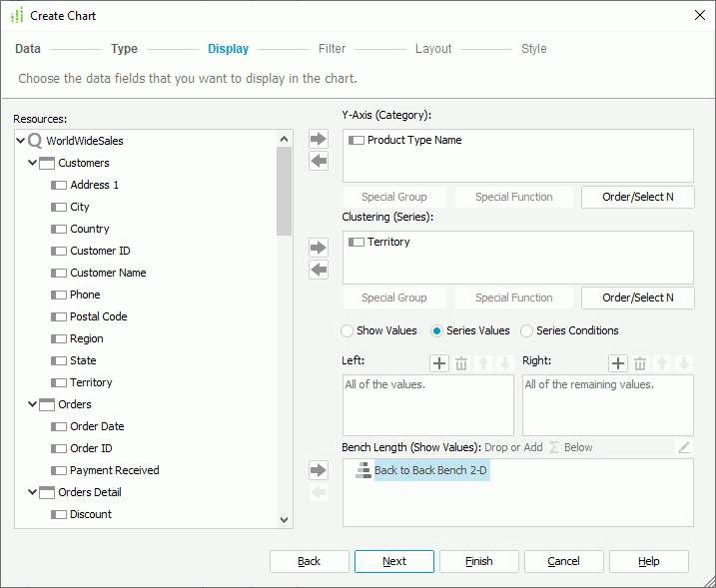Collapse the Customers table node
The height and width of the screenshot is (588, 716).
(33, 163)
